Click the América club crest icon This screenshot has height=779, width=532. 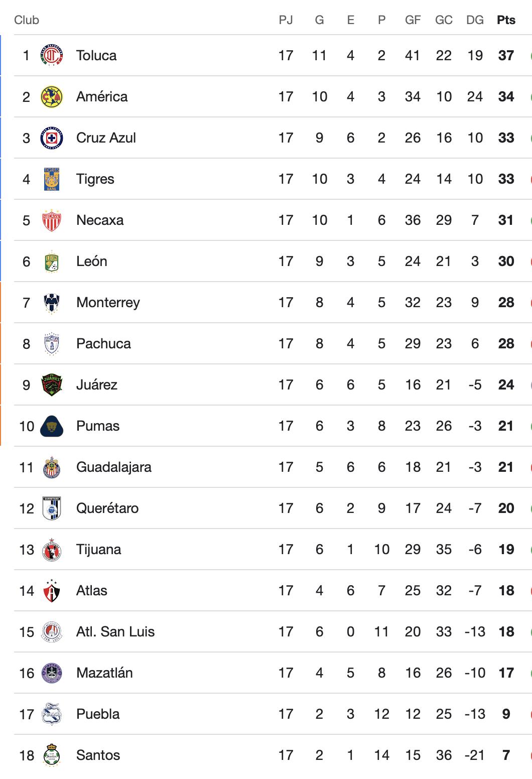pyautogui.click(x=52, y=97)
